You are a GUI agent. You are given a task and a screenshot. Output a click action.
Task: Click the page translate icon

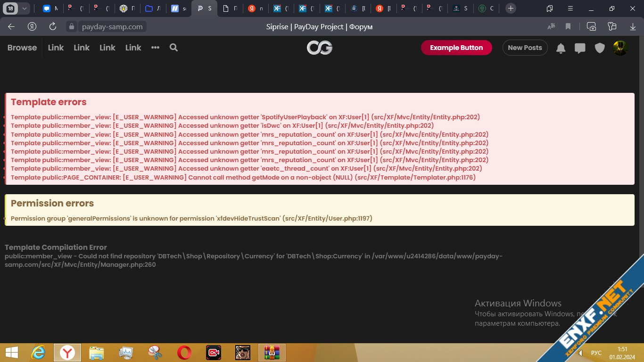coord(551,27)
